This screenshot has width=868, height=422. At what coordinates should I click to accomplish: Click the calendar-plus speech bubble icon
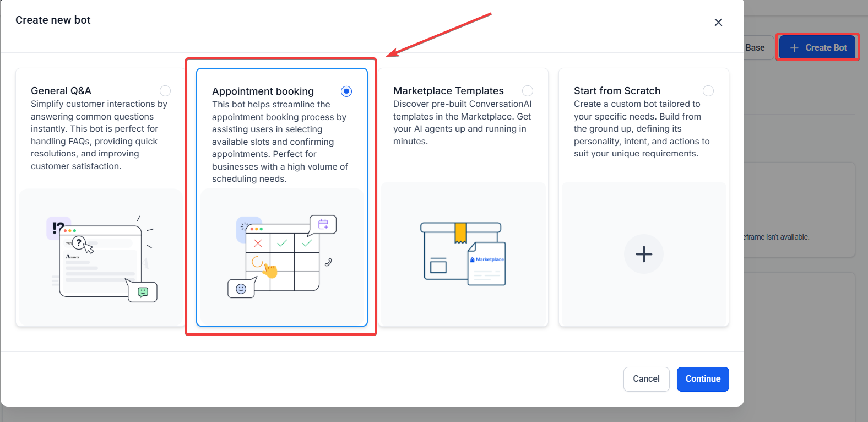click(x=323, y=224)
